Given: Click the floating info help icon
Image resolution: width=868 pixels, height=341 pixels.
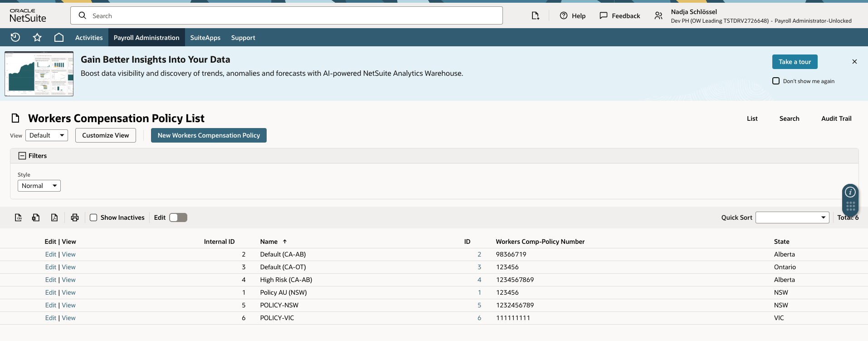Looking at the screenshot, I should click(x=850, y=192).
